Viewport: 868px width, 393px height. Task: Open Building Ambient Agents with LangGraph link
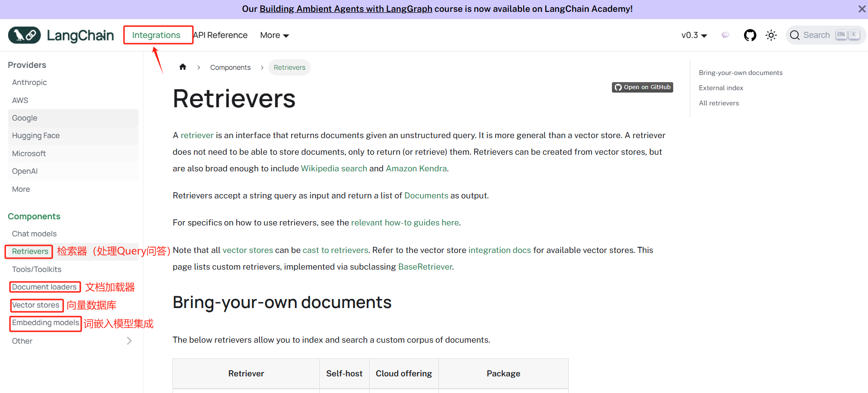tap(346, 9)
